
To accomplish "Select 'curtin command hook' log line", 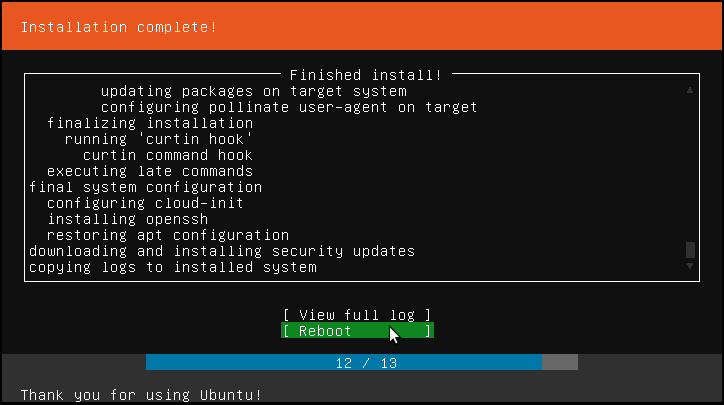I will click(168, 155).
